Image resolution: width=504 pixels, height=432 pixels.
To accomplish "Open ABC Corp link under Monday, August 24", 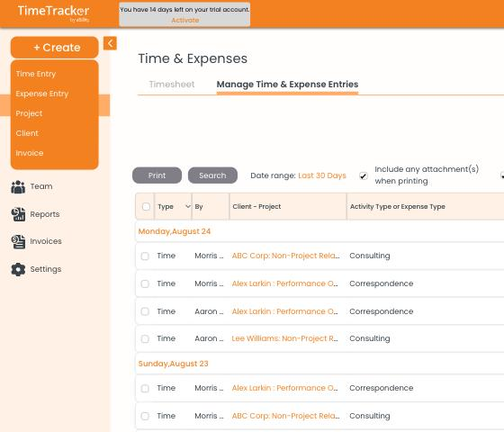I will click(286, 256).
